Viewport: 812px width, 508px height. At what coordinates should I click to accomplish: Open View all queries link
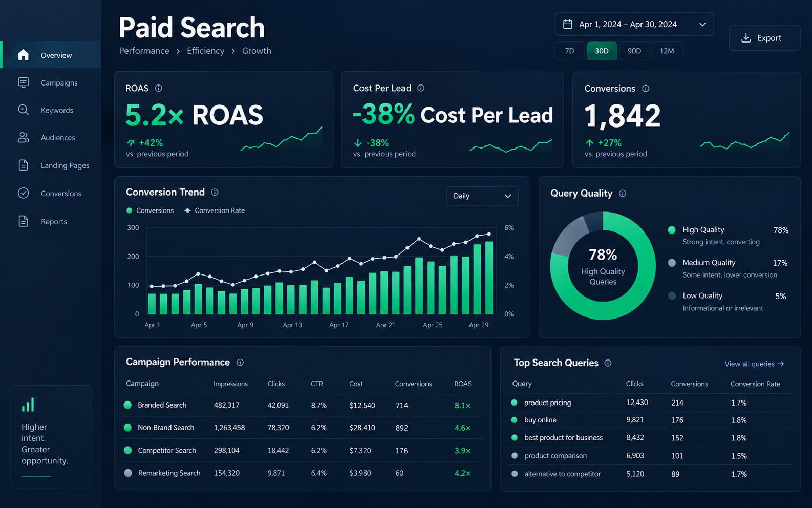[754, 364]
